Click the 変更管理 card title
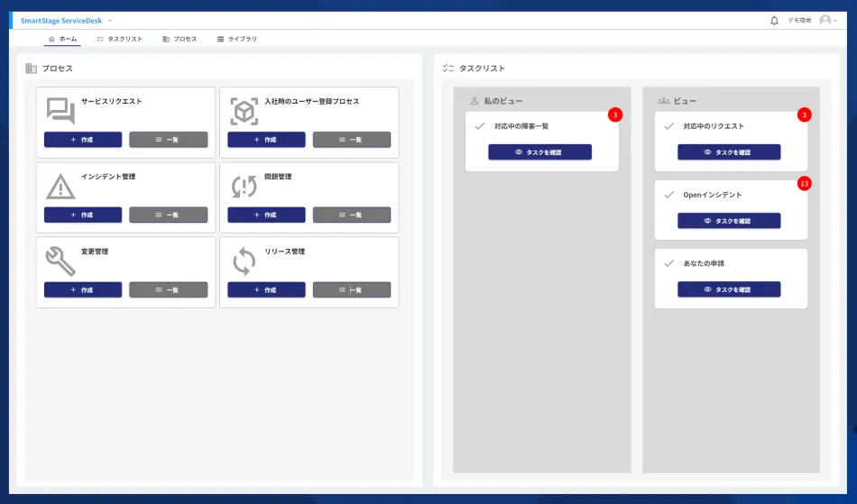 coord(95,252)
